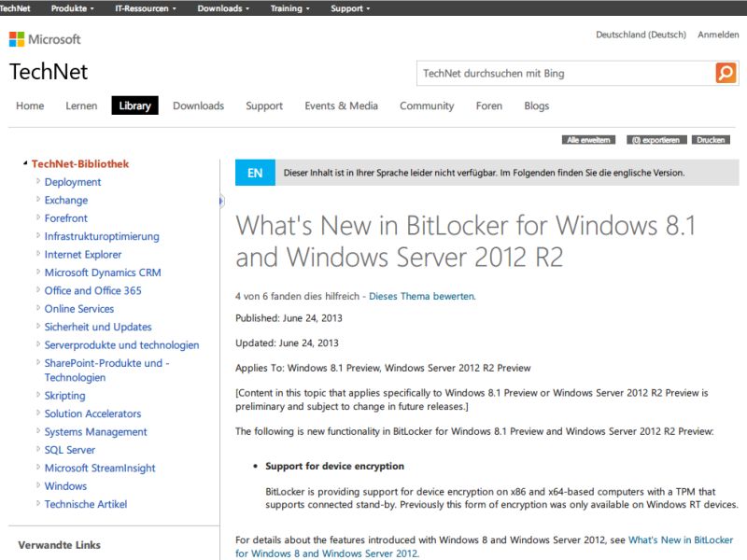
Task: Click the Anmelden sign-in link
Action: (x=718, y=35)
